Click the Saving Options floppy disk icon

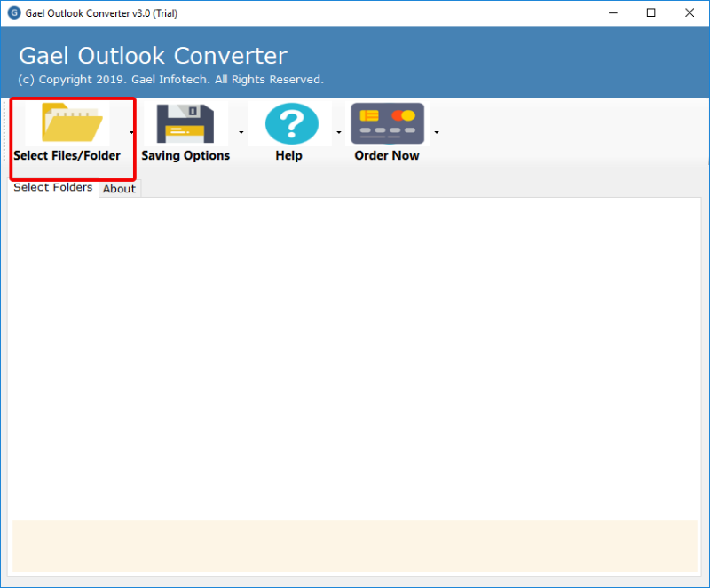pos(185,123)
